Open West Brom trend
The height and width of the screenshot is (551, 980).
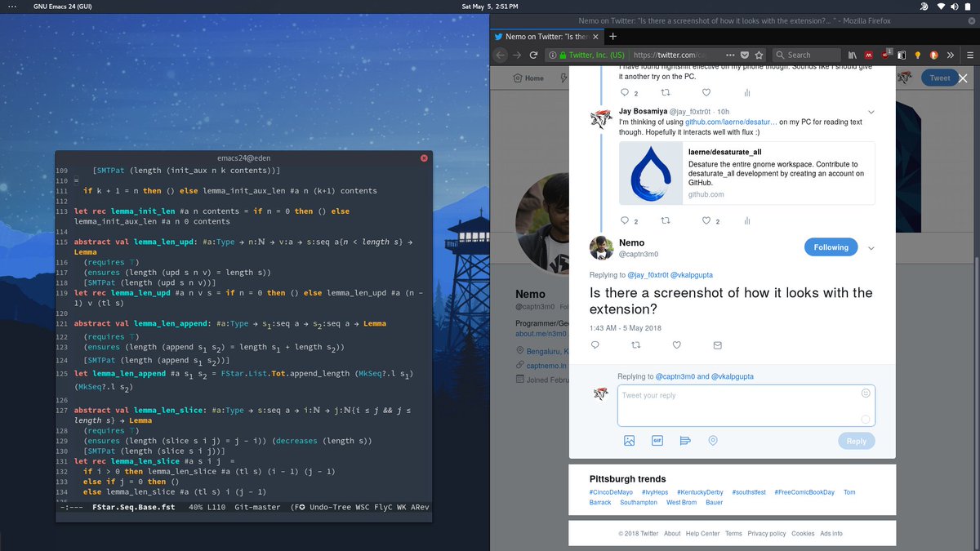point(681,503)
